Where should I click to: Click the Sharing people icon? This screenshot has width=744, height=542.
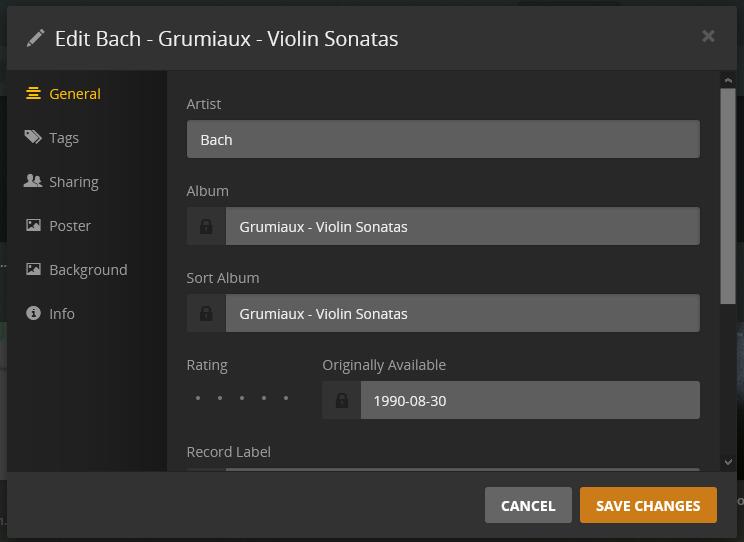(34, 181)
